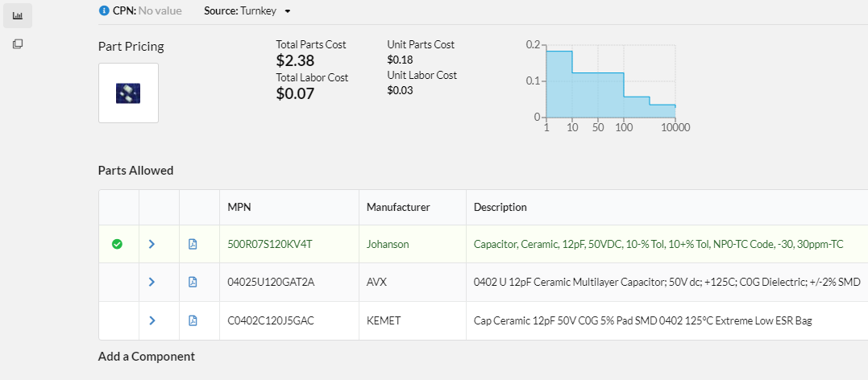The height and width of the screenshot is (380, 868).
Task: Open the 500R07S120KV4T part link
Action: [270, 244]
